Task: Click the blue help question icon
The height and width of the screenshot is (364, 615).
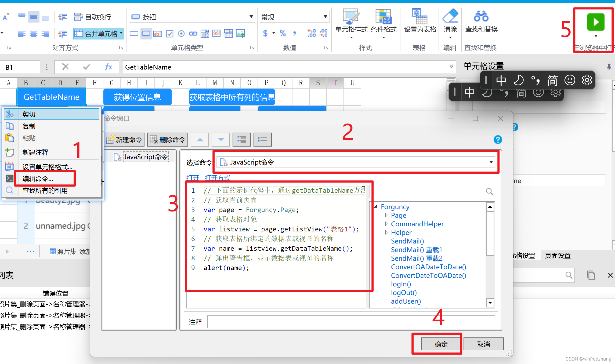Action: (498, 140)
